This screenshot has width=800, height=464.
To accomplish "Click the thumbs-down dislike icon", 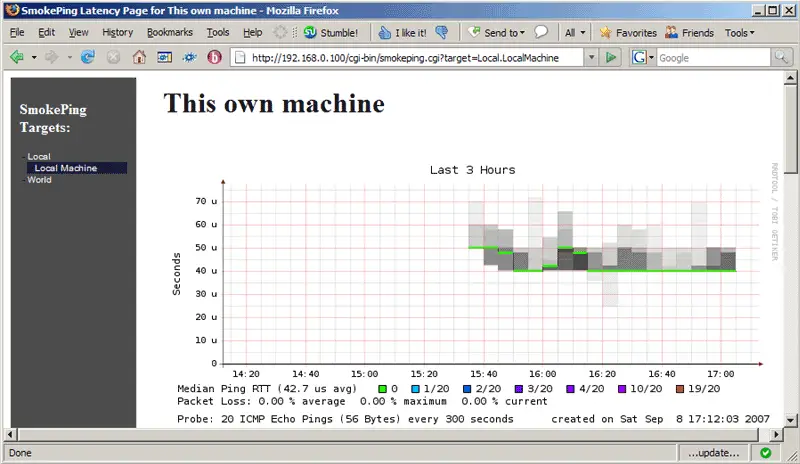I will [442, 33].
